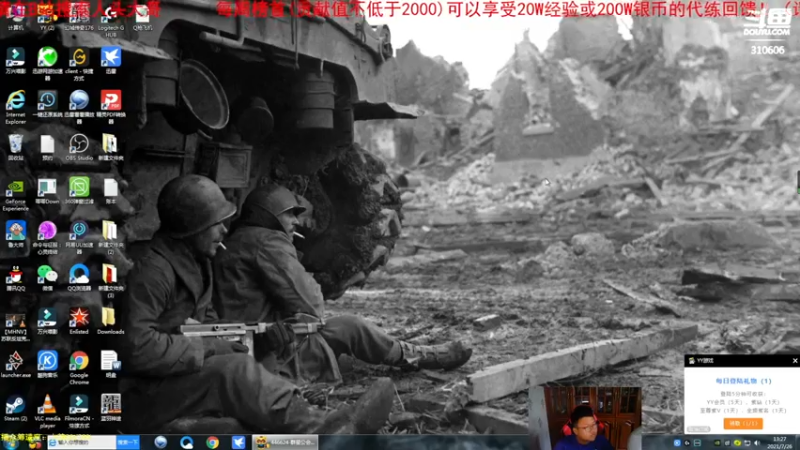Open the Recycle Bin (回收站) icon
This screenshot has height=450, width=800.
15,147
